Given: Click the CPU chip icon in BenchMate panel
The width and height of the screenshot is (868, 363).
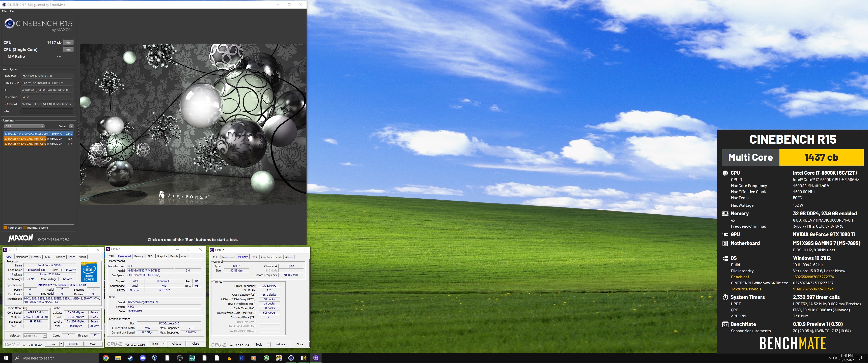Looking at the screenshot, I should coord(725,173).
